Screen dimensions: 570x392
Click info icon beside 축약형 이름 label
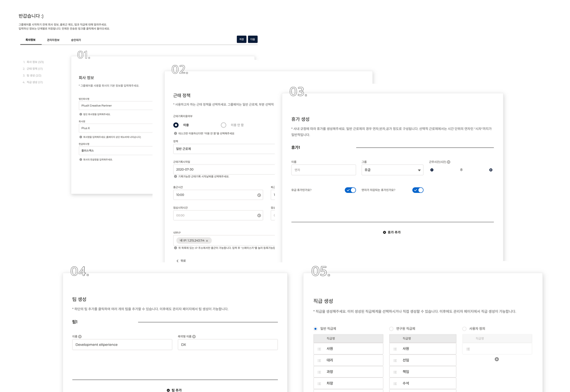[x=194, y=337]
